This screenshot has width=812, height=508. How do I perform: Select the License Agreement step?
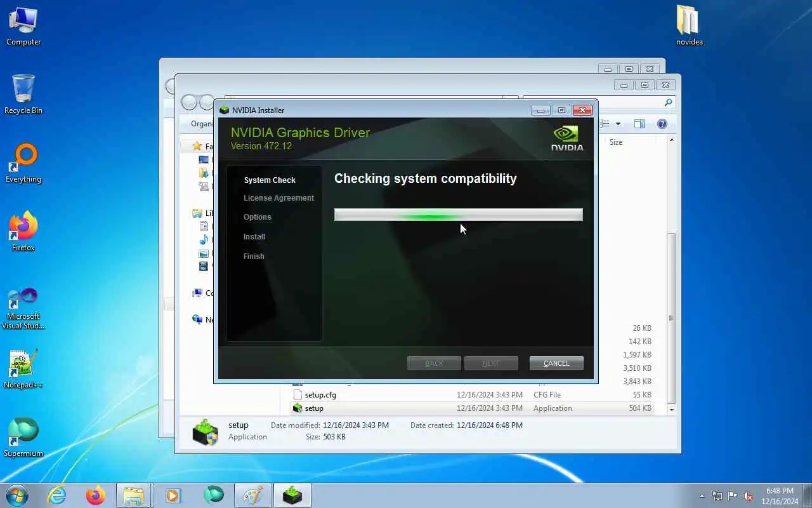(x=278, y=198)
